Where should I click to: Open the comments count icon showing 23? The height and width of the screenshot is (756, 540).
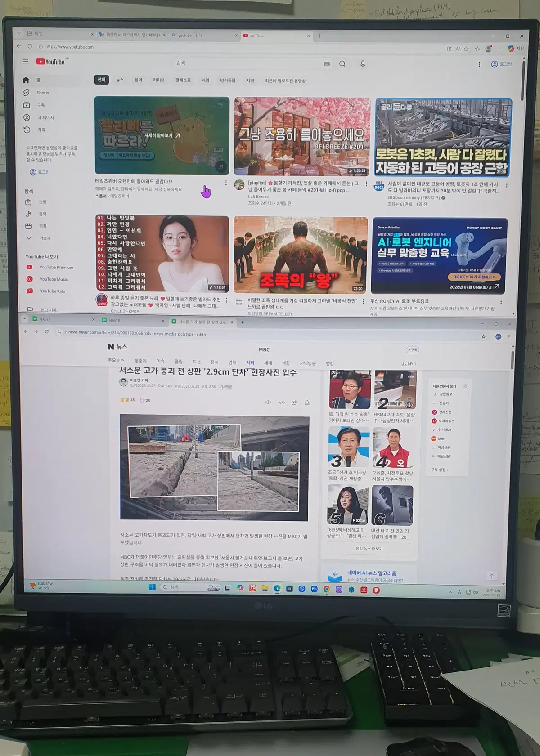click(145, 400)
